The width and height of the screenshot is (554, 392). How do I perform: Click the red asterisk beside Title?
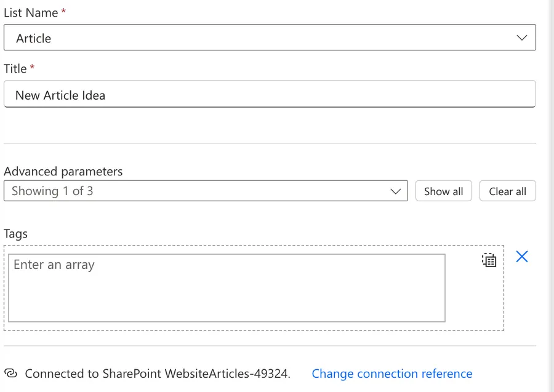[x=32, y=66]
